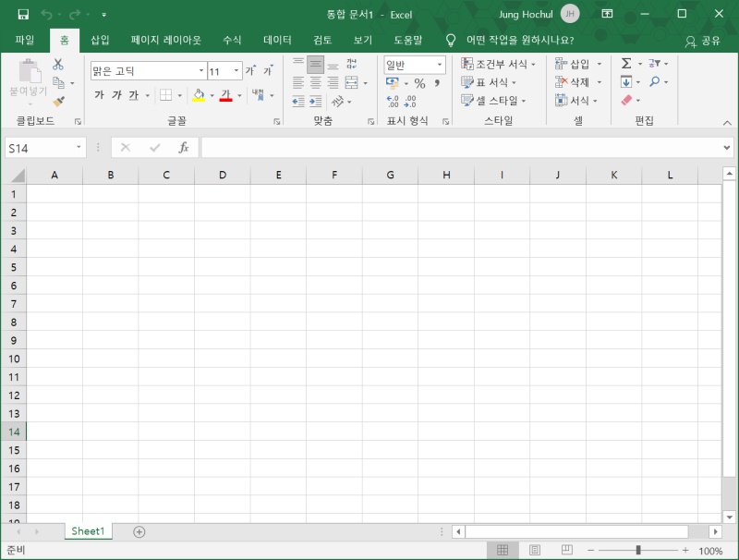Apply yellow fill color bucket
Viewport: 739px width, 560px height.
pyautogui.click(x=199, y=95)
